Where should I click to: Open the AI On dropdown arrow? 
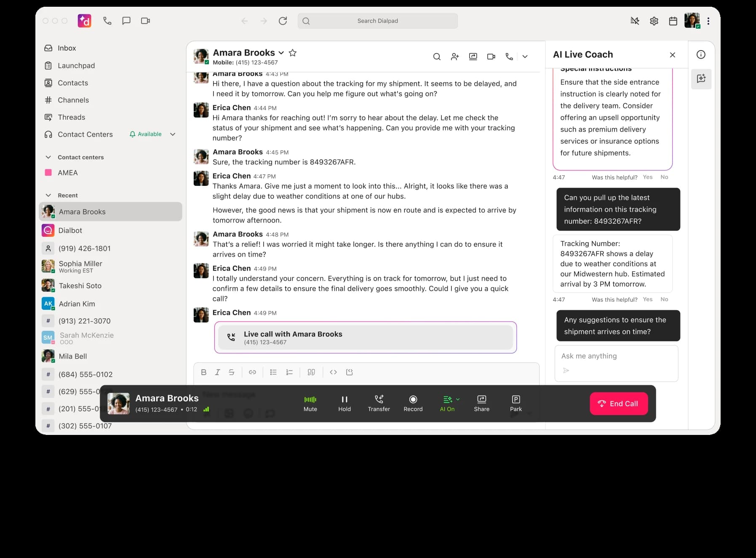tap(458, 399)
